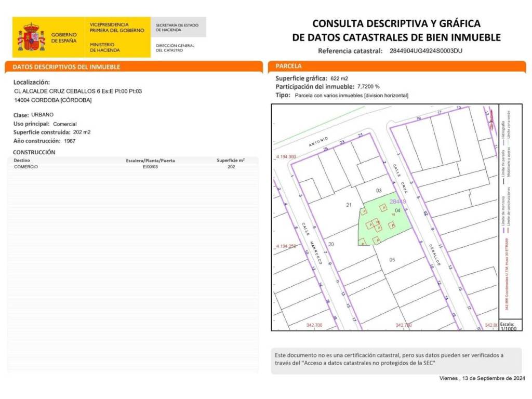Click the DIRECCIÓN GENERAL DEL CATASTRO label
The width and height of the screenshot is (532, 399).
(175, 48)
